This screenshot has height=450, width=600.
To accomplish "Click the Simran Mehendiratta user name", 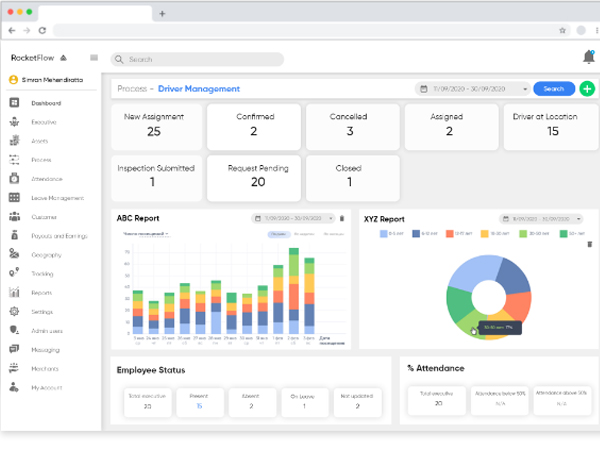I will coord(52,80).
